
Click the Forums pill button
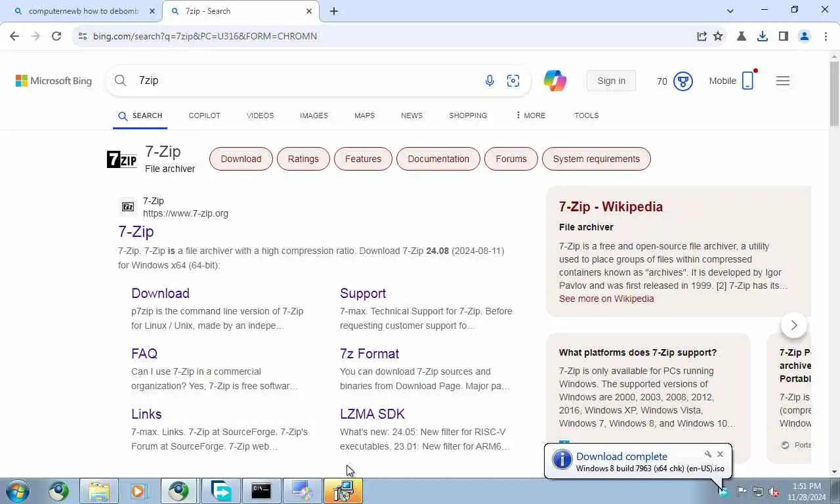[511, 159]
